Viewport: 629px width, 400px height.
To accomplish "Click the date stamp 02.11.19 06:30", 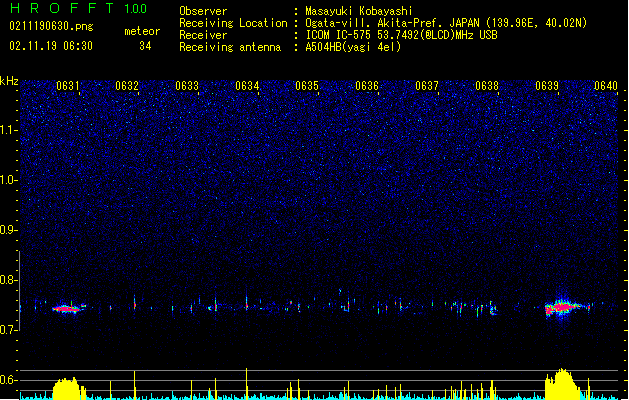I will coord(51,46).
